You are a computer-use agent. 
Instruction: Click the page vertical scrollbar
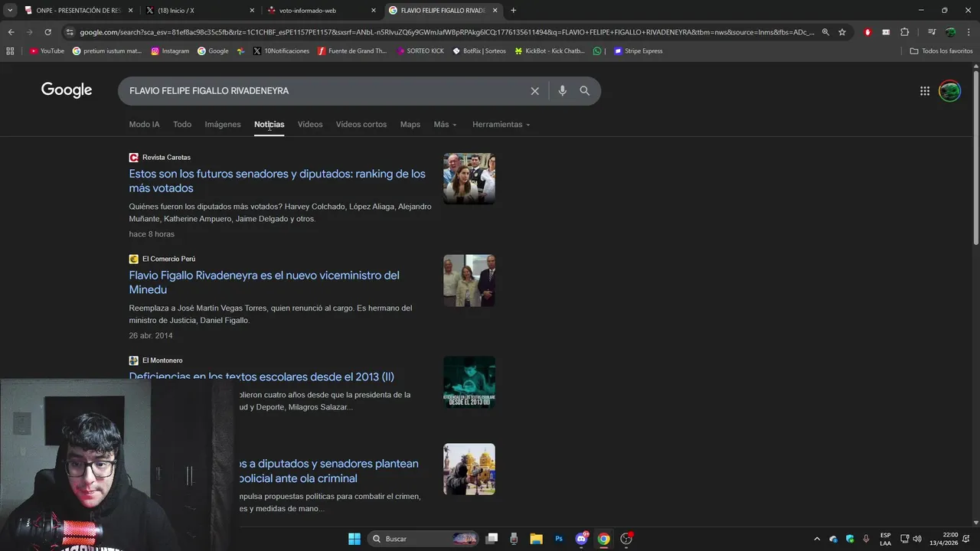pyautogui.click(x=975, y=157)
